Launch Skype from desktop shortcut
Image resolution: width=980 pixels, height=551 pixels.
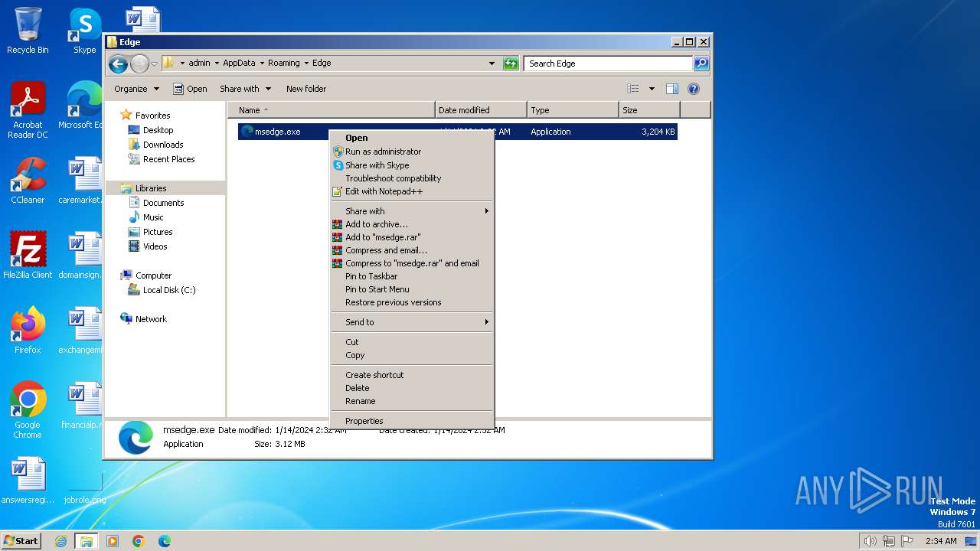84,31
